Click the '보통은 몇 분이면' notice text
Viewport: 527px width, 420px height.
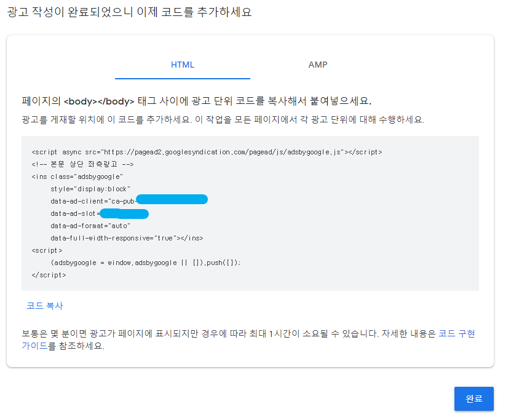248,339
